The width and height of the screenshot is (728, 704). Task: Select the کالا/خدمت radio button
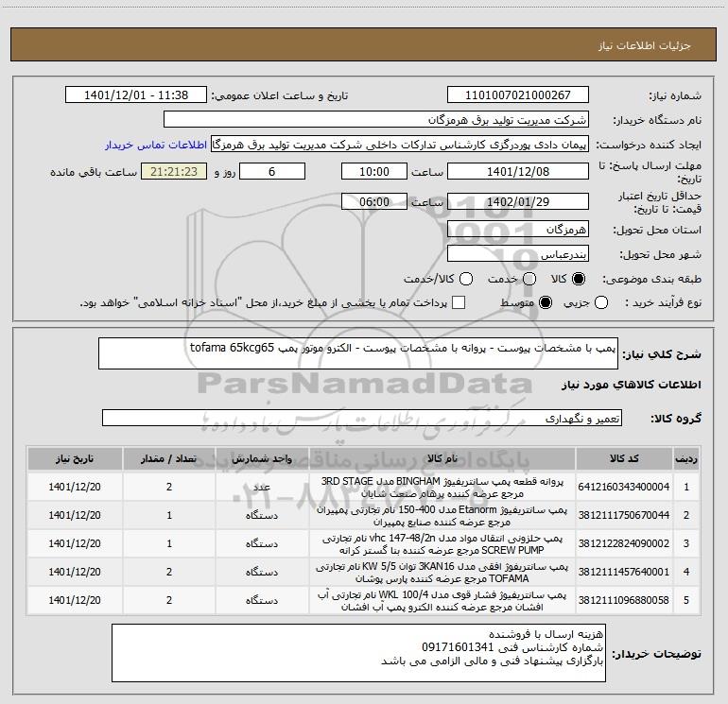466,279
